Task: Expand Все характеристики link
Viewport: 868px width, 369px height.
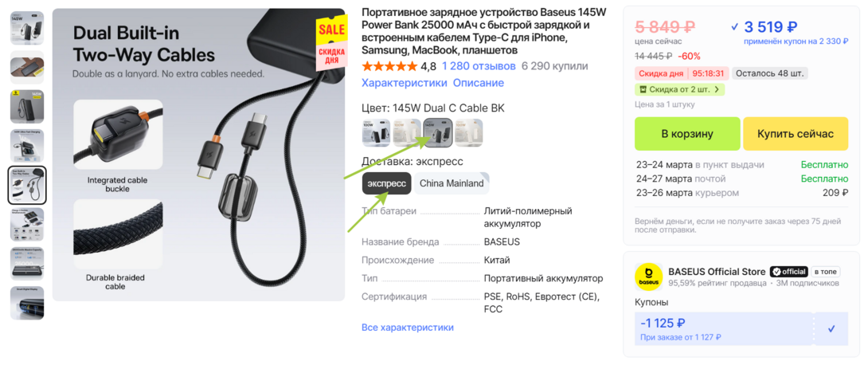Action: (408, 328)
